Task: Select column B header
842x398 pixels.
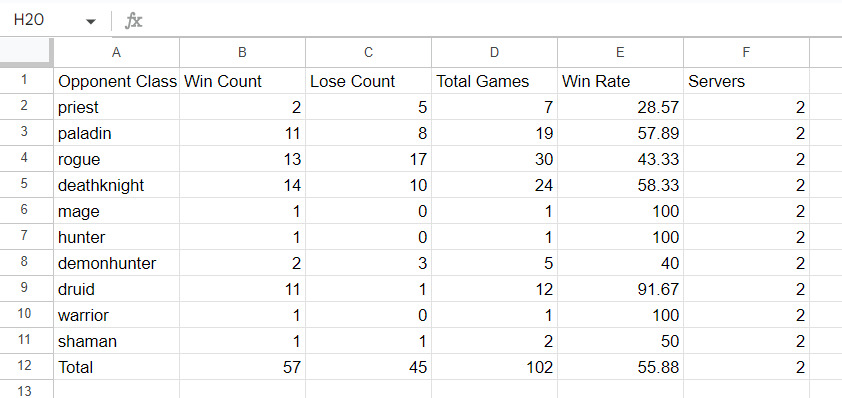Action: 242,52
